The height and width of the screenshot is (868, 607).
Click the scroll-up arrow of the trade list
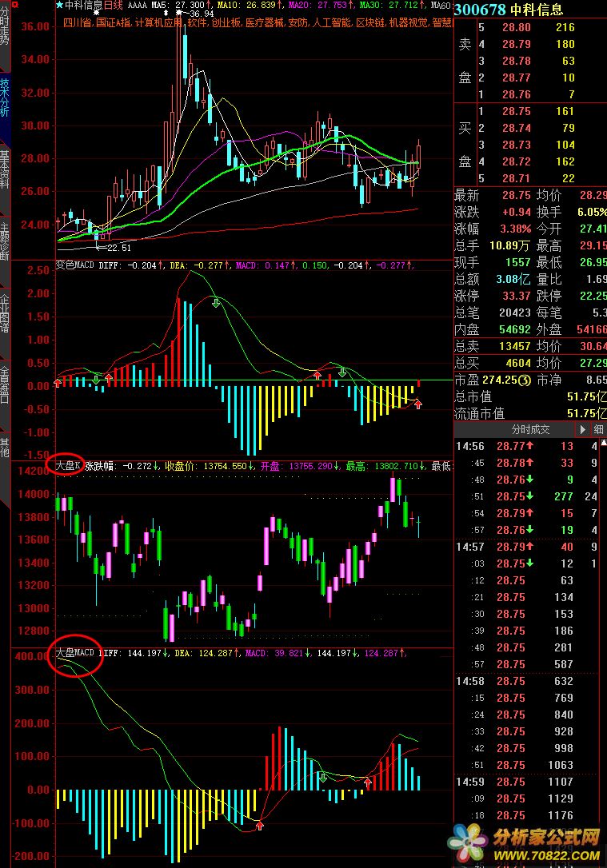point(604,442)
